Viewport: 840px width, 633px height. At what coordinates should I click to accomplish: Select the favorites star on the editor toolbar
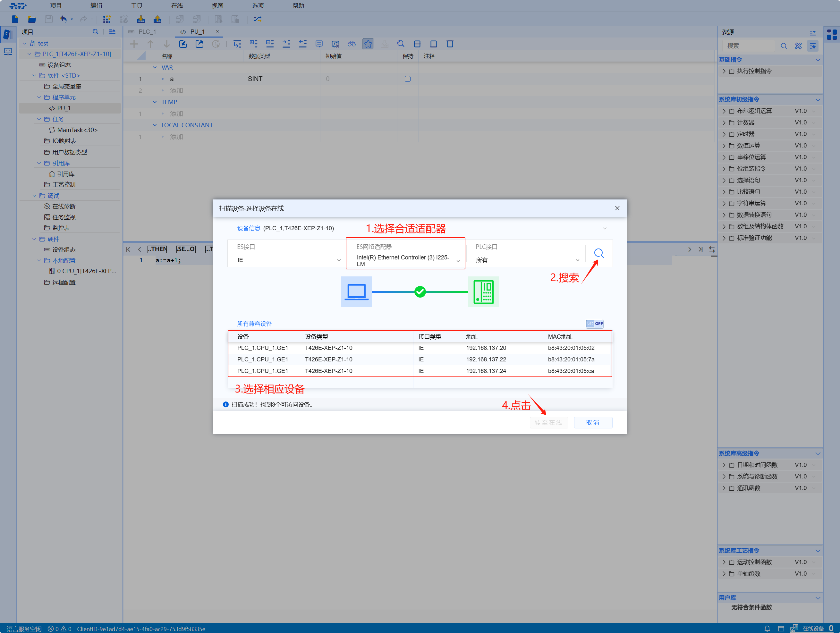click(x=368, y=44)
